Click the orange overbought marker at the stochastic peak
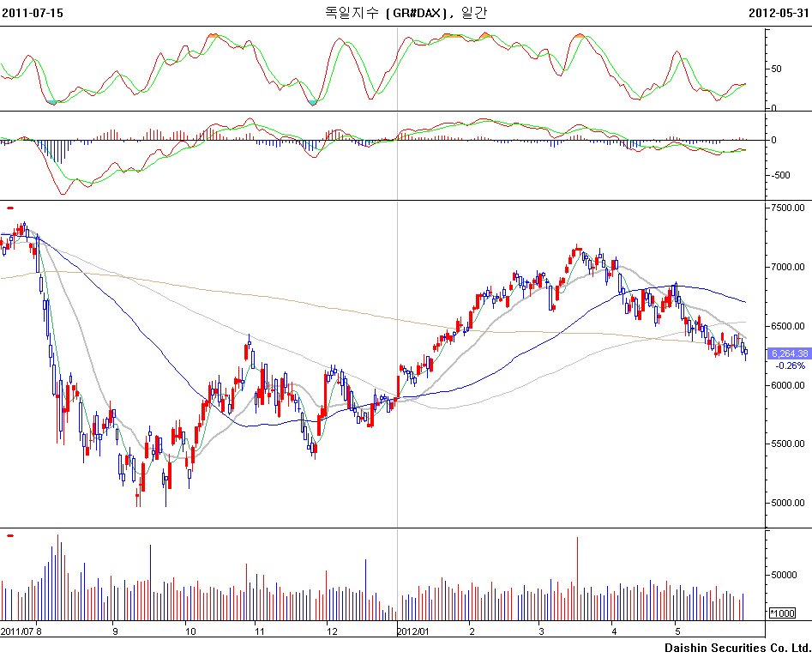The width and height of the screenshot is (812, 658). pyautogui.click(x=213, y=35)
